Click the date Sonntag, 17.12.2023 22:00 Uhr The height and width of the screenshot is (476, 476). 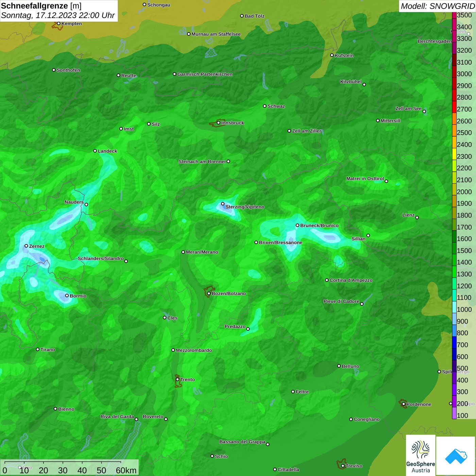coord(58,16)
